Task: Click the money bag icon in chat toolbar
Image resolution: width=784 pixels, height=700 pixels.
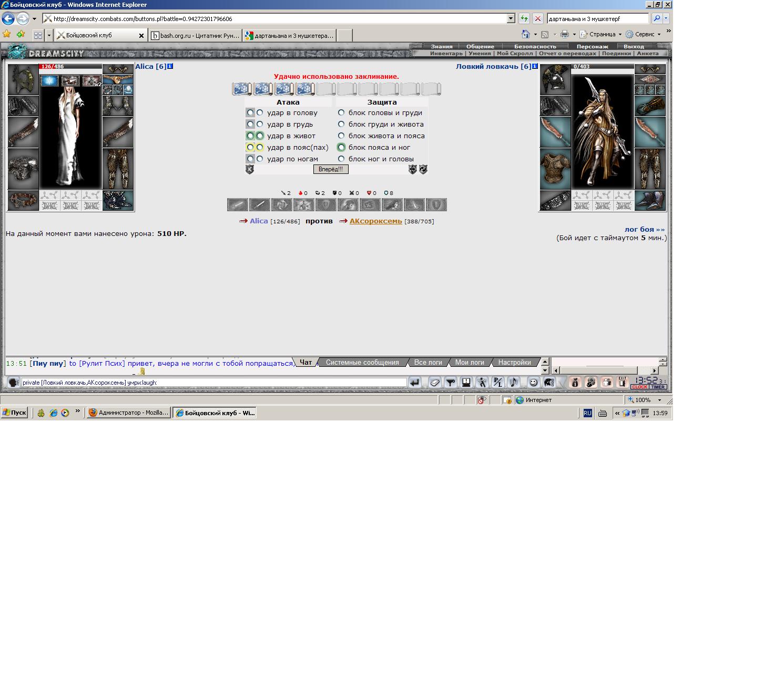Action: [575, 383]
